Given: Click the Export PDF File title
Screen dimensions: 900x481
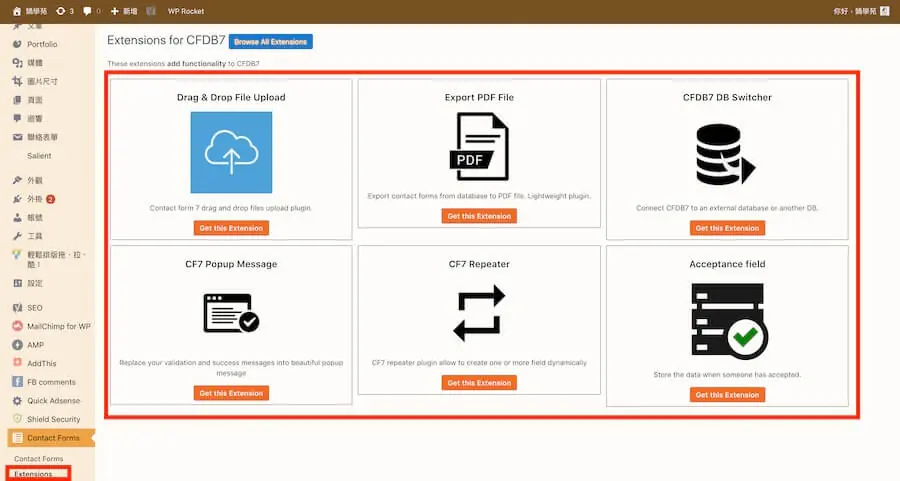Looking at the screenshot, I should 479,98.
